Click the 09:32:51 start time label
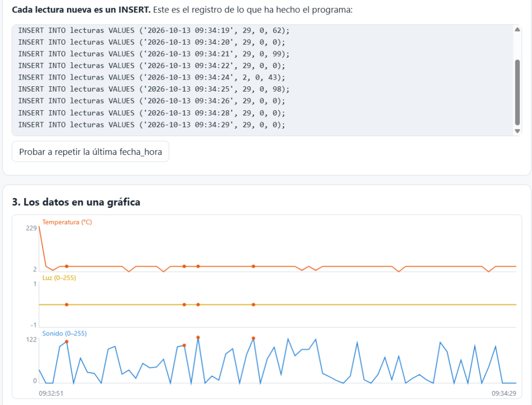This screenshot has height=405, width=532. 51,394
